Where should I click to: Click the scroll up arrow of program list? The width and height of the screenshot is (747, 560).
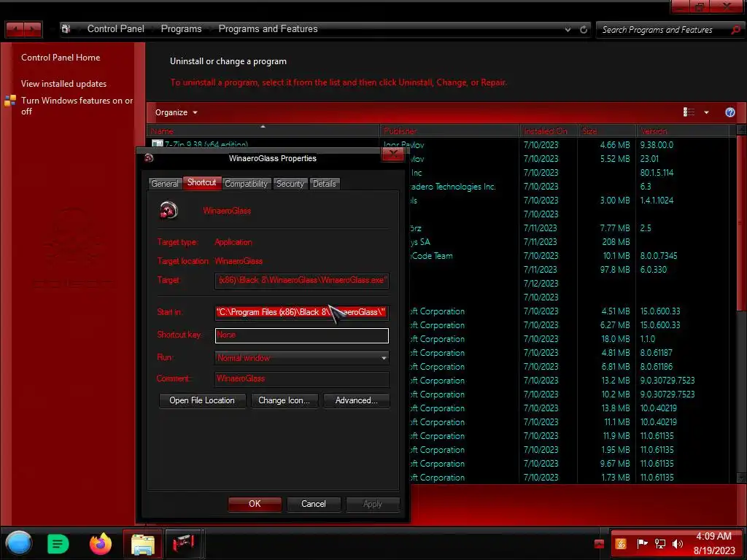click(x=741, y=130)
